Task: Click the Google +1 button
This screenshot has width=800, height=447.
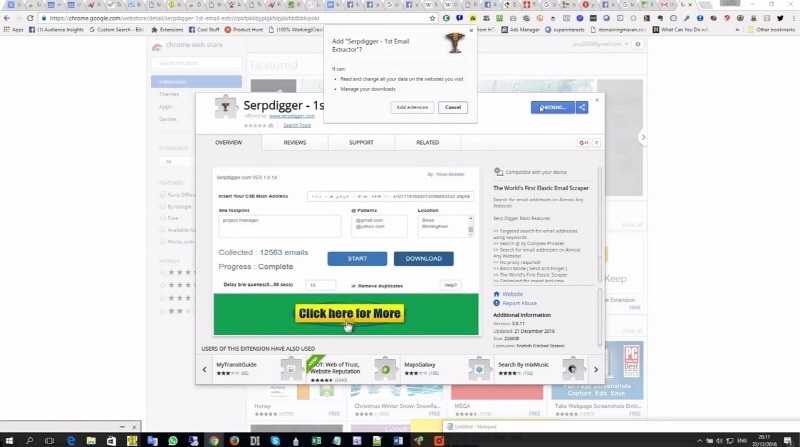Action: (x=584, y=143)
